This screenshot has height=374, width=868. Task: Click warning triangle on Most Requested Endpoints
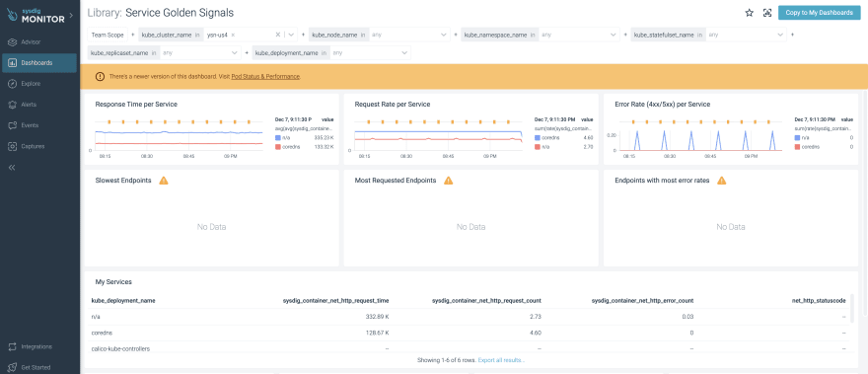point(449,180)
